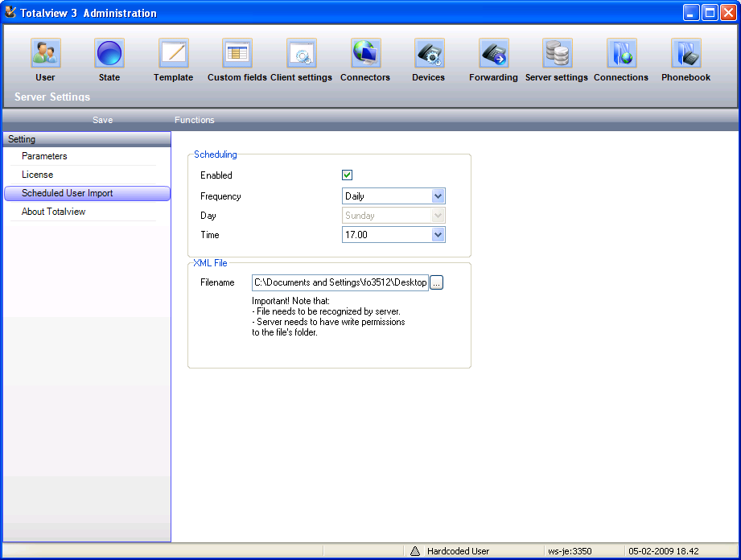741x560 pixels.
Task: Open the Connections icon
Action: tap(622, 53)
